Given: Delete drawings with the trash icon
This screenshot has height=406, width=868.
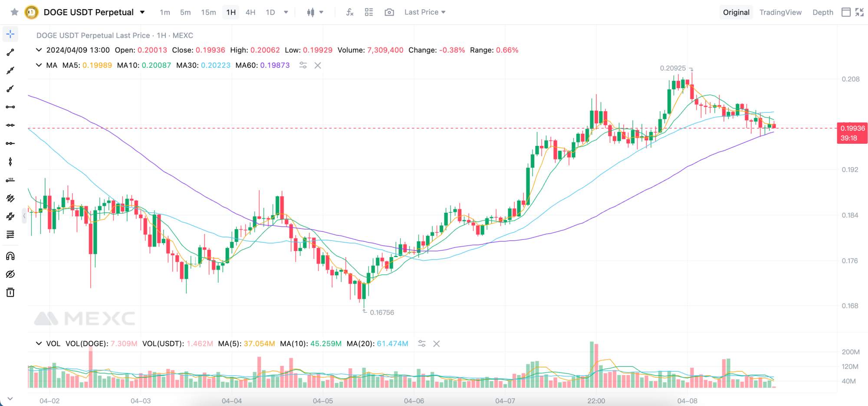Looking at the screenshot, I should click(10, 292).
